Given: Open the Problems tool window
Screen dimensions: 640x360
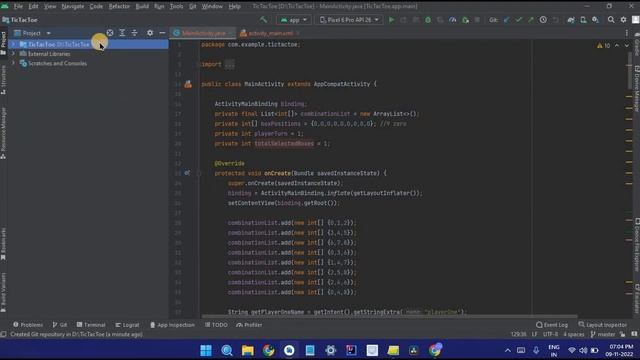Looking at the screenshot, I should (28, 325).
